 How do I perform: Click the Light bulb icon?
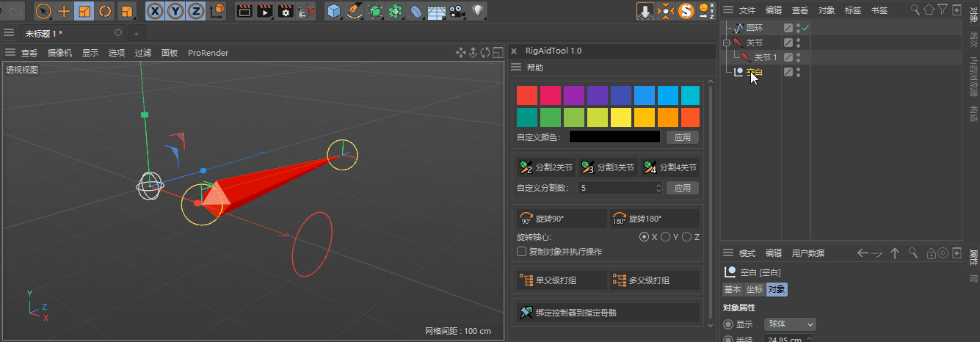478,11
